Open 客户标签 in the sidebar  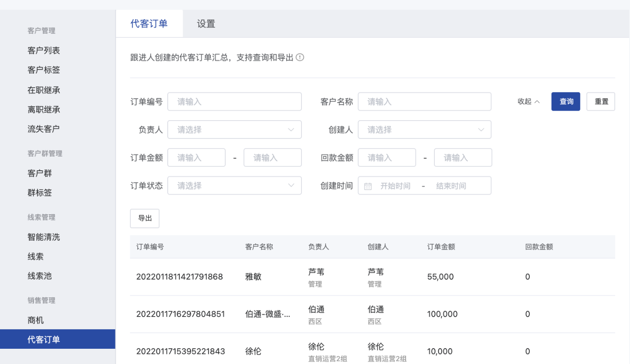tap(44, 70)
